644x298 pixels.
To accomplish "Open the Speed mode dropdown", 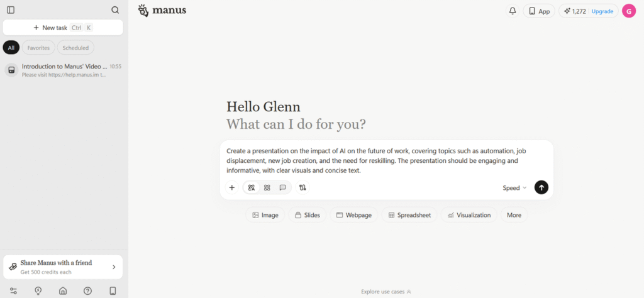I will click(x=514, y=187).
